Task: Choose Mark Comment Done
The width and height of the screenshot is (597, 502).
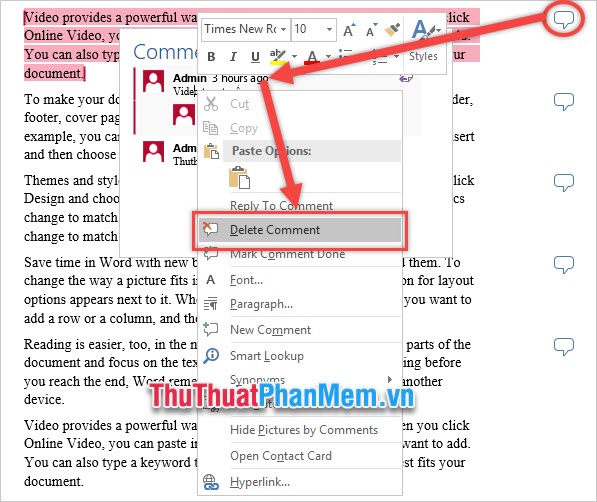Action: pos(287,254)
